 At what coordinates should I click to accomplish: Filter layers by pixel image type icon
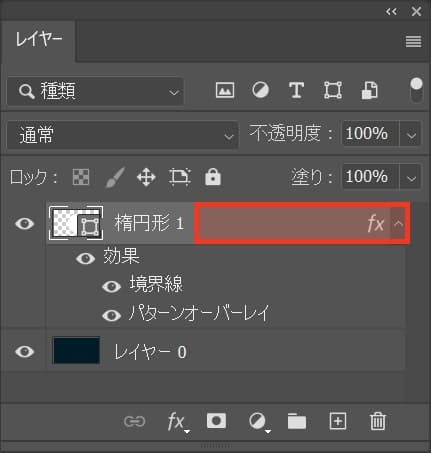pos(225,90)
